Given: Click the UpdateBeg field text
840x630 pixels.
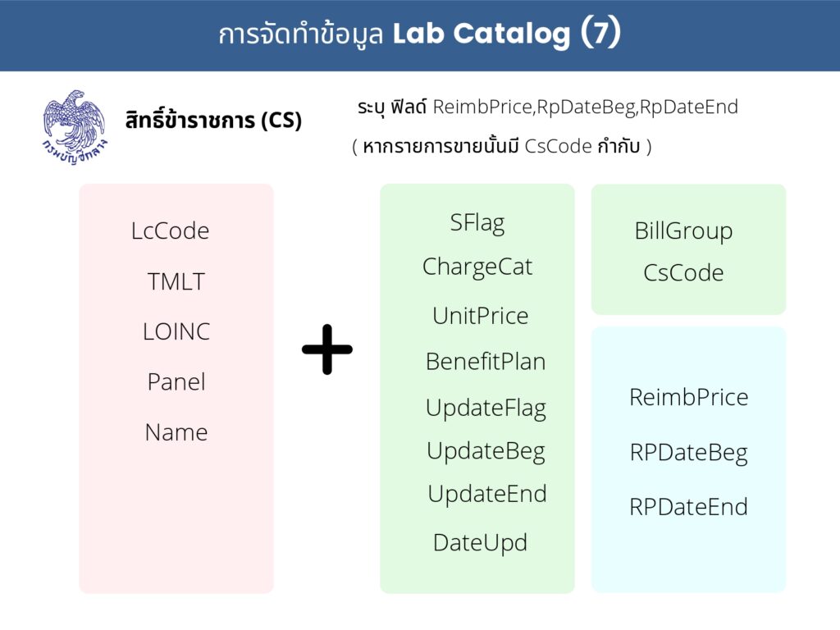Looking at the screenshot, I should pyautogui.click(x=485, y=451).
